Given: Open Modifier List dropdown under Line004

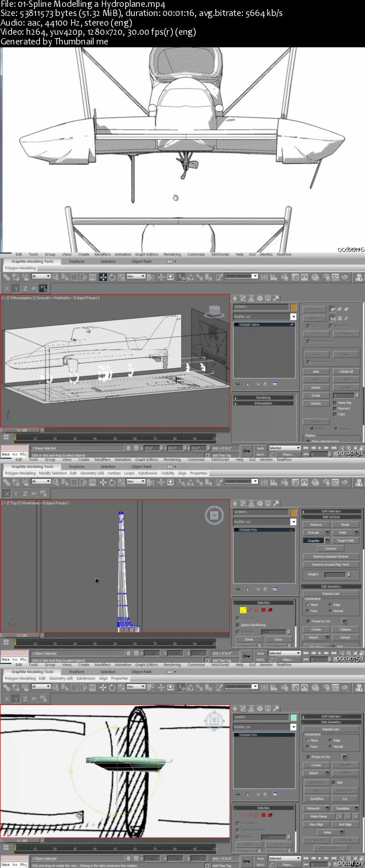Looking at the screenshot, I should 293,727.
